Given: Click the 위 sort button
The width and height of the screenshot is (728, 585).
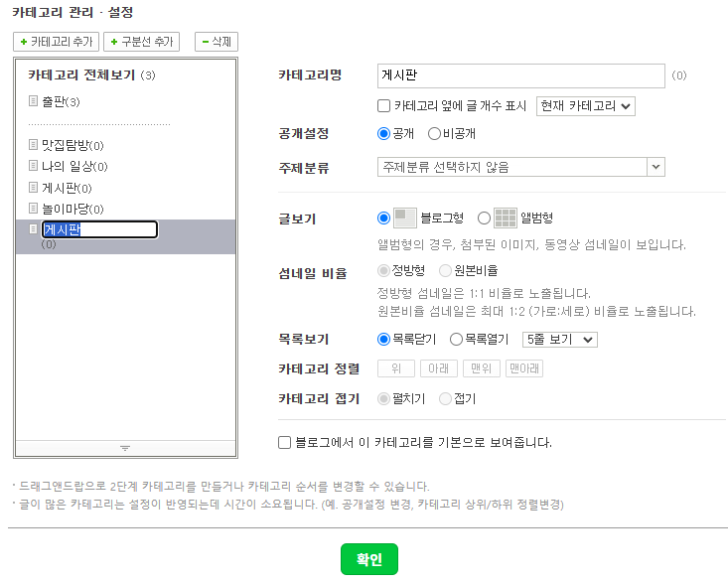Looking at the screenshot, I should (396, 368).
